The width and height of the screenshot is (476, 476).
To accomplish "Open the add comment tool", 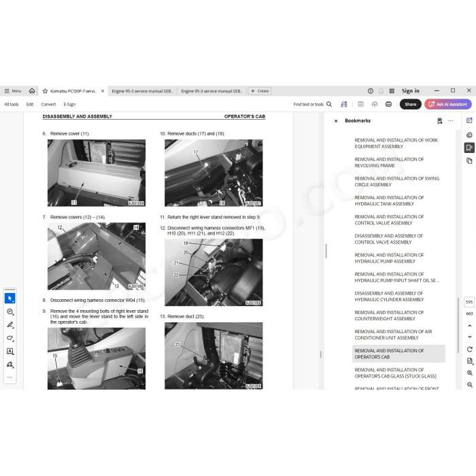I will pyautogui.click(x=10, y=311).
